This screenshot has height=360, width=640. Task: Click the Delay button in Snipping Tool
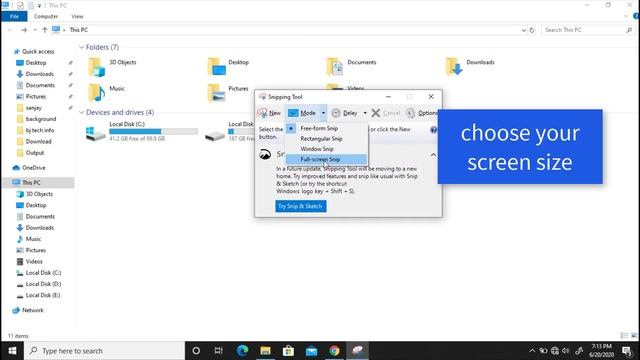(344, 113)
